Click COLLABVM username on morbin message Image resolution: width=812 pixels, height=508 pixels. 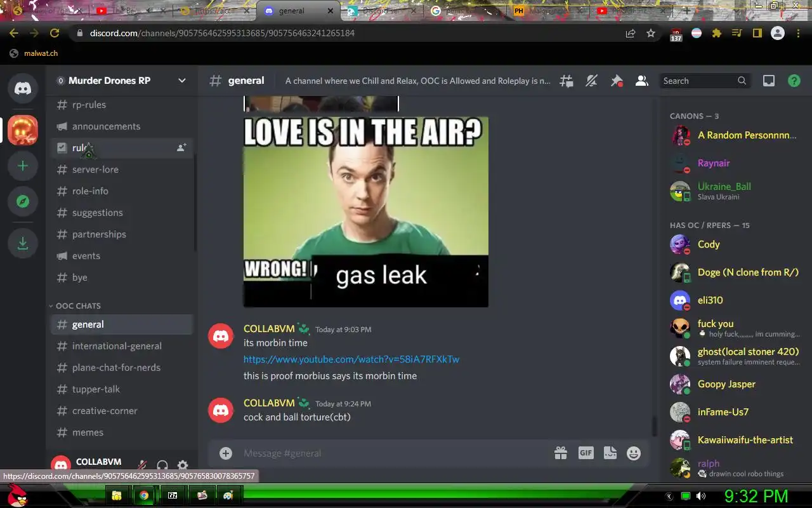point(269,329)
